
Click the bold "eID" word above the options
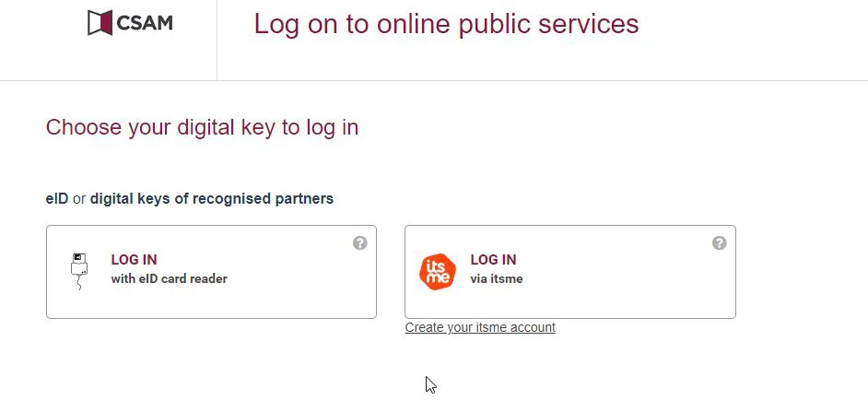pyautogui.click(x=57, y=198)
